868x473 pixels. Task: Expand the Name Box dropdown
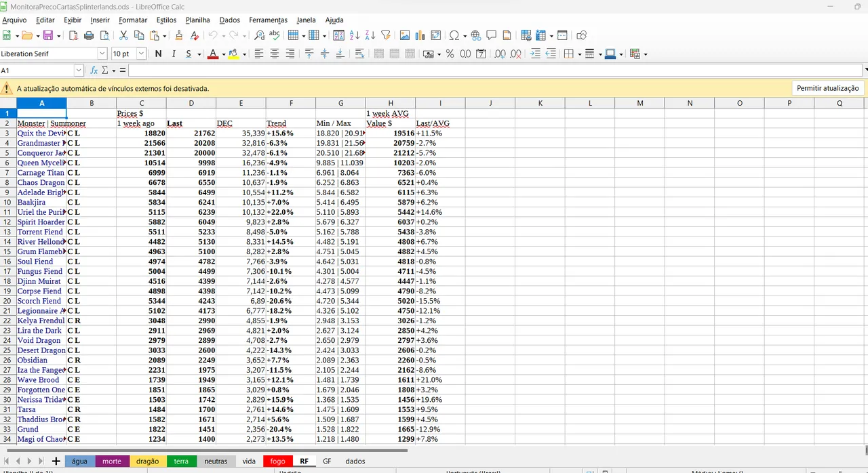pyautogui.click(x=79, y=70)
